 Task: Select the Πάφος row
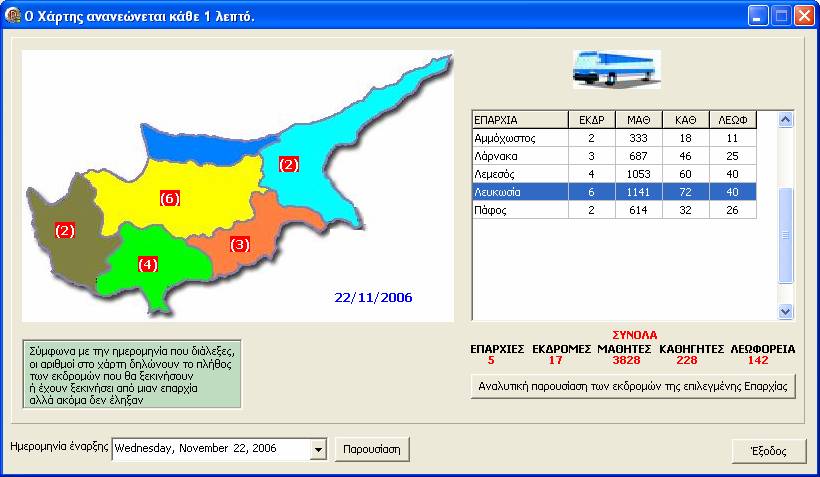[x=614, y=210]
